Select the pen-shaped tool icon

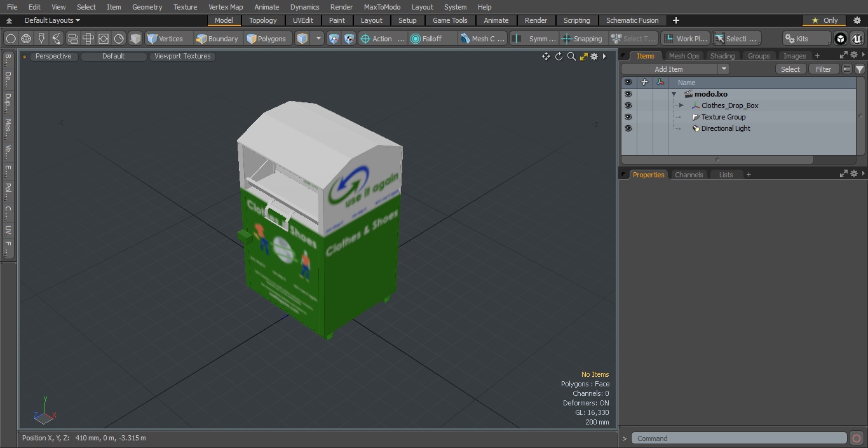point(41,39)
